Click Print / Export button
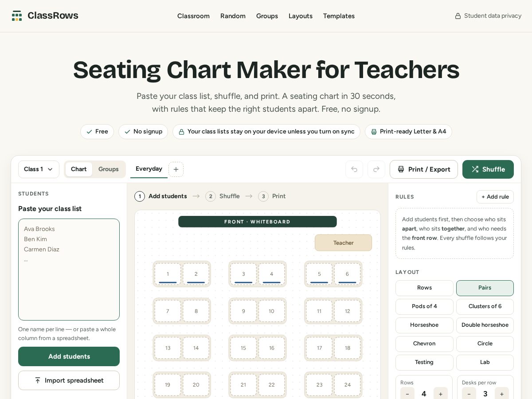Screen dimensions: 532x399 (424, 169)
